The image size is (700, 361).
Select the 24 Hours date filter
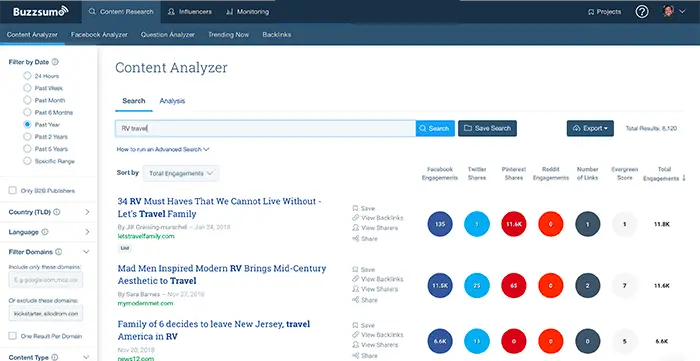[27, 76]
